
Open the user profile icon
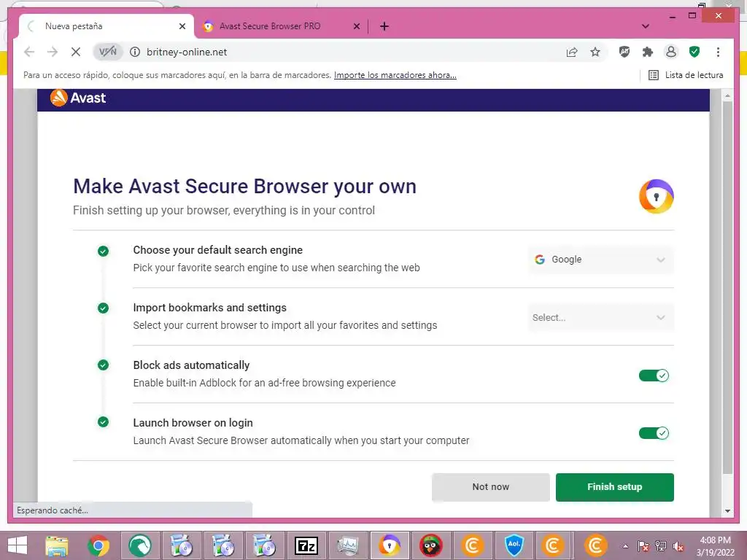pos(671,52)
